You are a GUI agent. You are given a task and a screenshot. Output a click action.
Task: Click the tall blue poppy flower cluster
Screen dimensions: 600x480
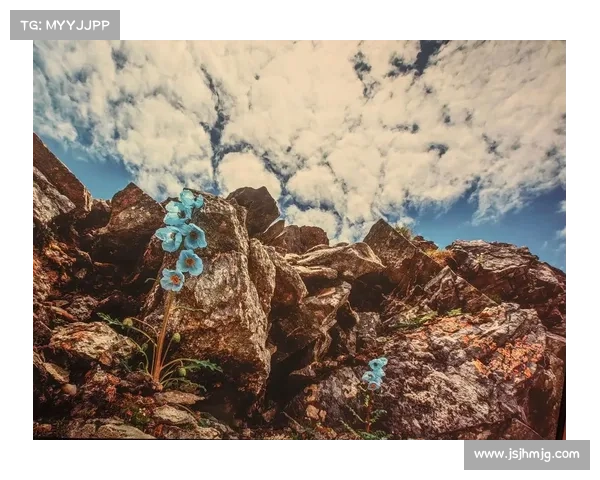click(x=182, y=238)
